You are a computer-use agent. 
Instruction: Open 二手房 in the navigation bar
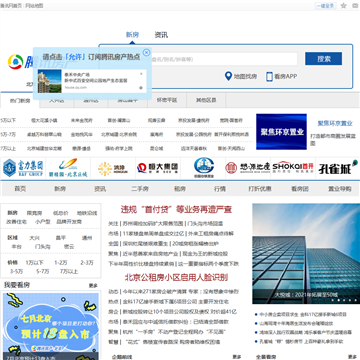pos(140,189)
